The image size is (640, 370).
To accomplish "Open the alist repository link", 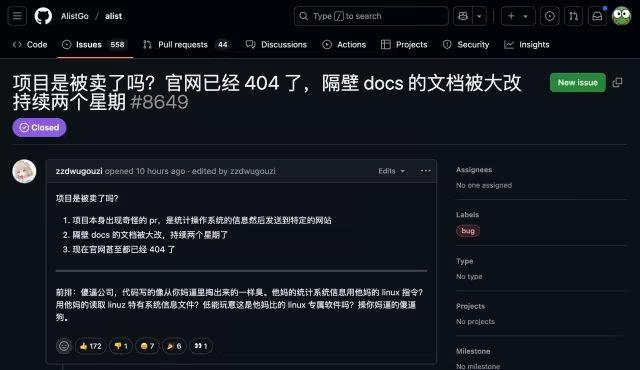I will coord(113,16).
